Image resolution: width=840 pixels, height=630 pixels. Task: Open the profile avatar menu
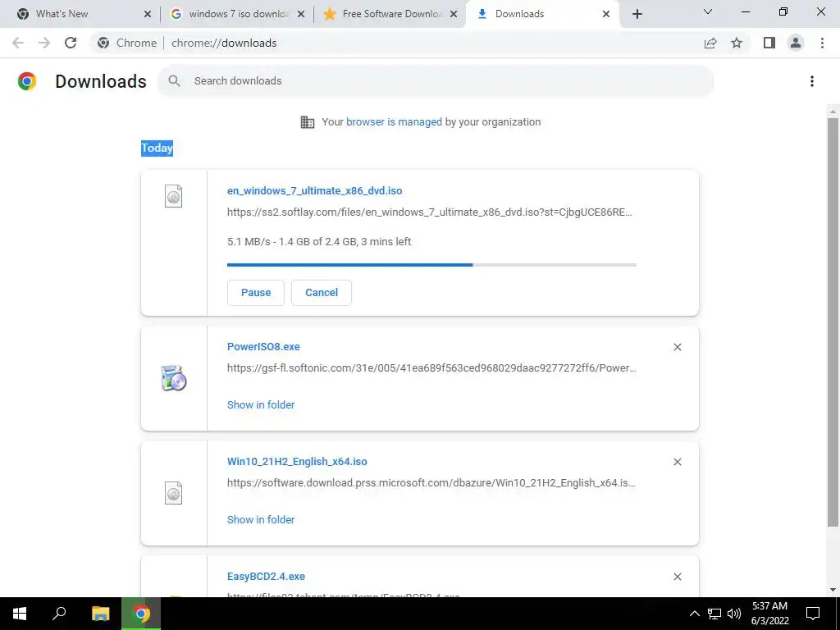click(796, 43)
